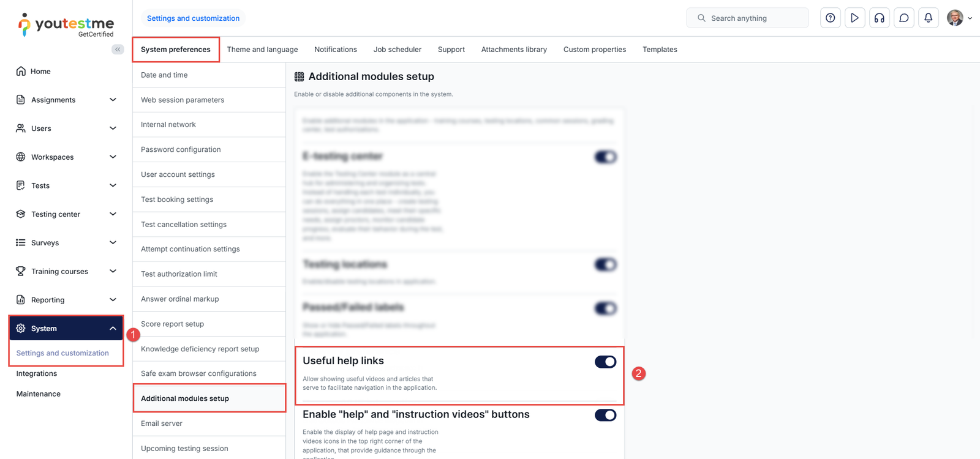This screenshot has width=980, height=459.
Task: Click the Assignments sidebar icon
Action: [21, 100]
